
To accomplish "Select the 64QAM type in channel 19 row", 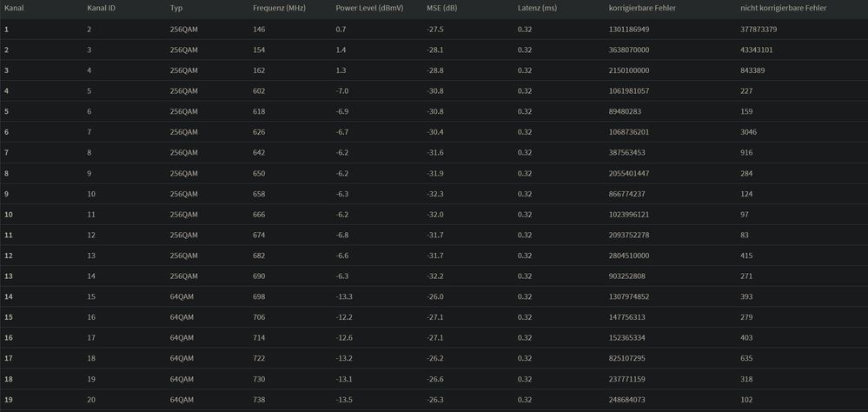I will tap(182, 400).
